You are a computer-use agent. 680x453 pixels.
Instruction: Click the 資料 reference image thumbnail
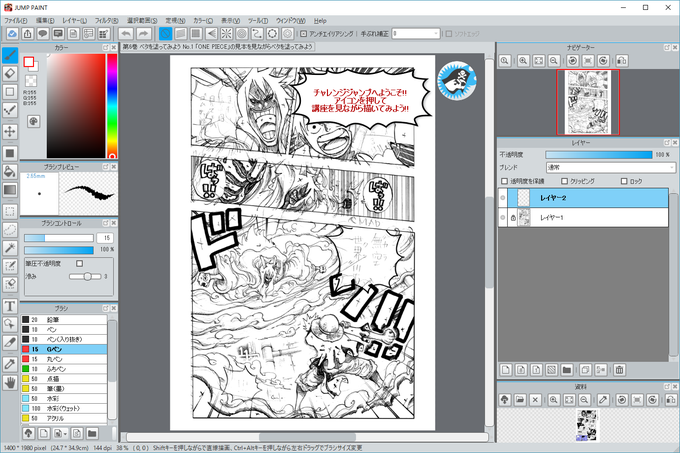point(587,425)
